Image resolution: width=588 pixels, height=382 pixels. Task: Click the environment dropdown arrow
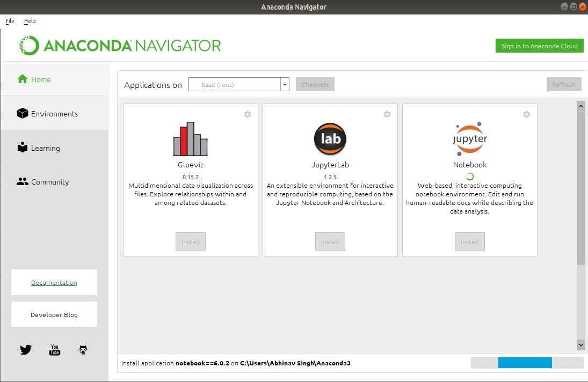[285, 85]
